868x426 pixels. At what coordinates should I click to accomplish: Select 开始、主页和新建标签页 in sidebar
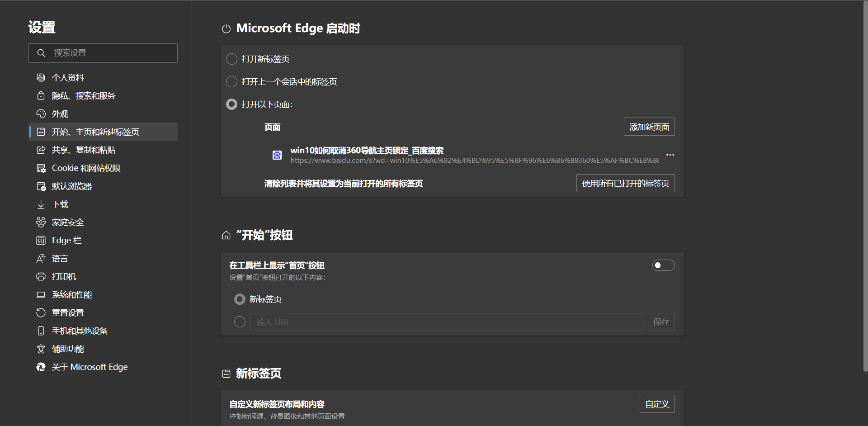103,132
